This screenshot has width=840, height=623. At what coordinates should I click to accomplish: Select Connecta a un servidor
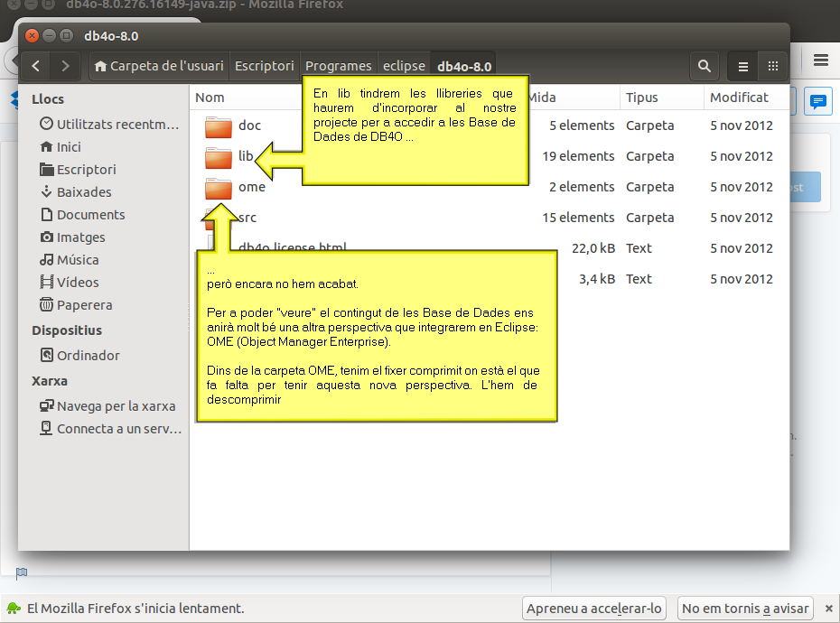[110, 429]
